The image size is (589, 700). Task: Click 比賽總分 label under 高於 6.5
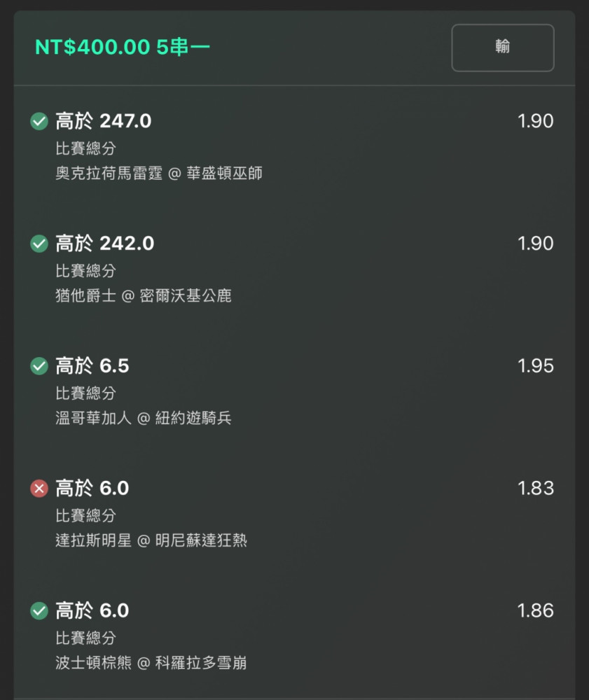[x=85, y=393]
